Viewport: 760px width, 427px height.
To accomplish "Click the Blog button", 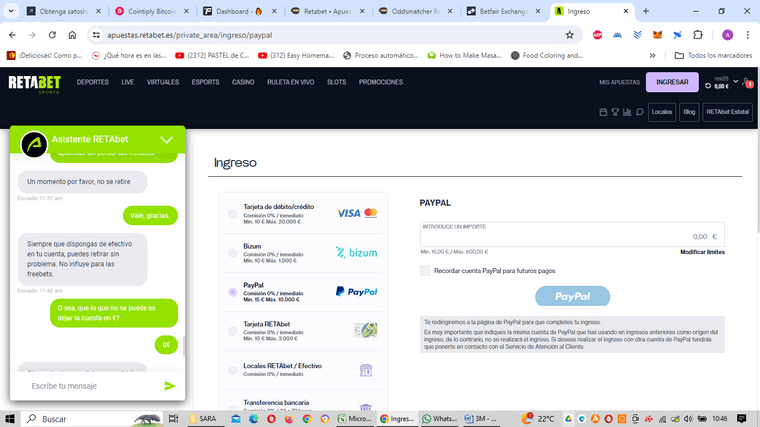I will coord(689,112).
